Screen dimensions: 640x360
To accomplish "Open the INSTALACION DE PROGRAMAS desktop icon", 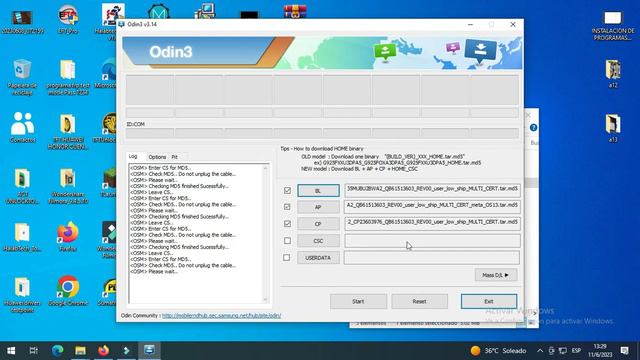I will click(x=613, y=25).
